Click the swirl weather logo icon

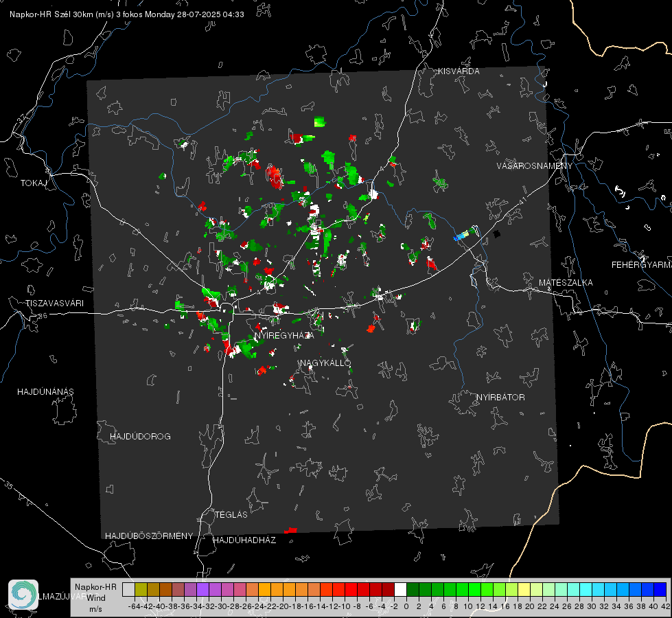tap(23, 595)
